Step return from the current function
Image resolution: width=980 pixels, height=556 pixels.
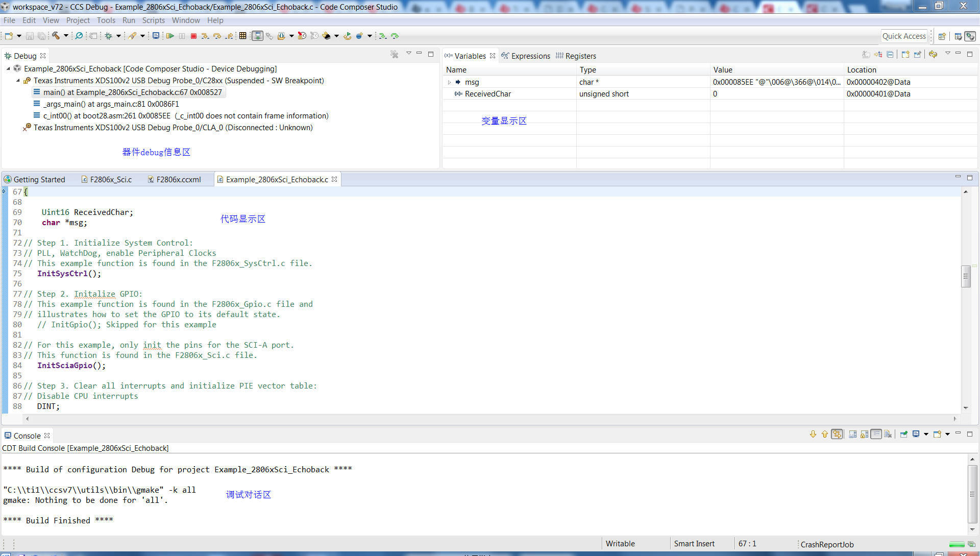(x=229, y=36)
